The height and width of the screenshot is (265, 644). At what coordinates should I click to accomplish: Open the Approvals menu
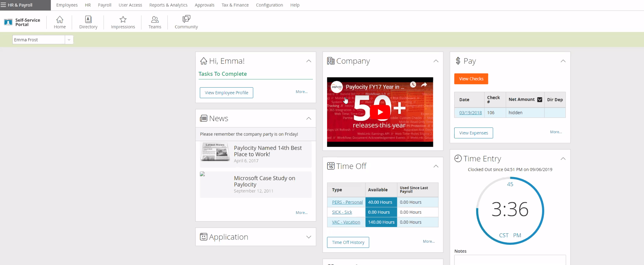pos(204,5)
